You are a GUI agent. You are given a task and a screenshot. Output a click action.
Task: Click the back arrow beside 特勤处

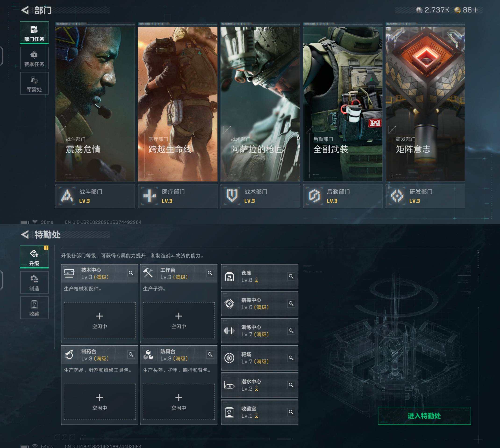25,234
